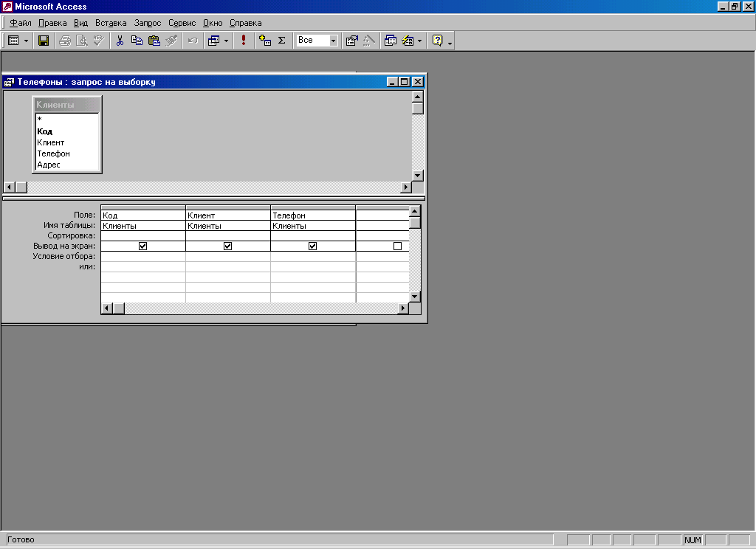Select the Format Painter brush icon
Screen dimensions: 756x549
click(x=171, y=41)
